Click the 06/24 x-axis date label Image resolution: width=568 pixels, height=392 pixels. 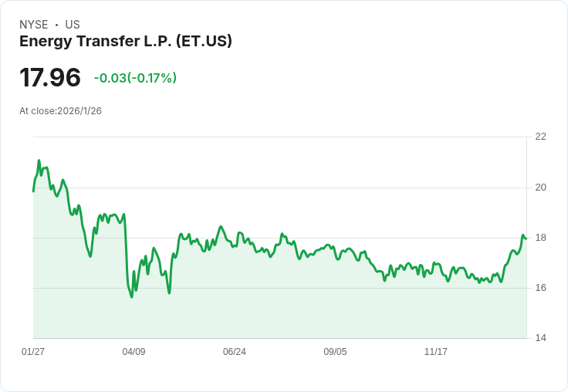point(235,352)
